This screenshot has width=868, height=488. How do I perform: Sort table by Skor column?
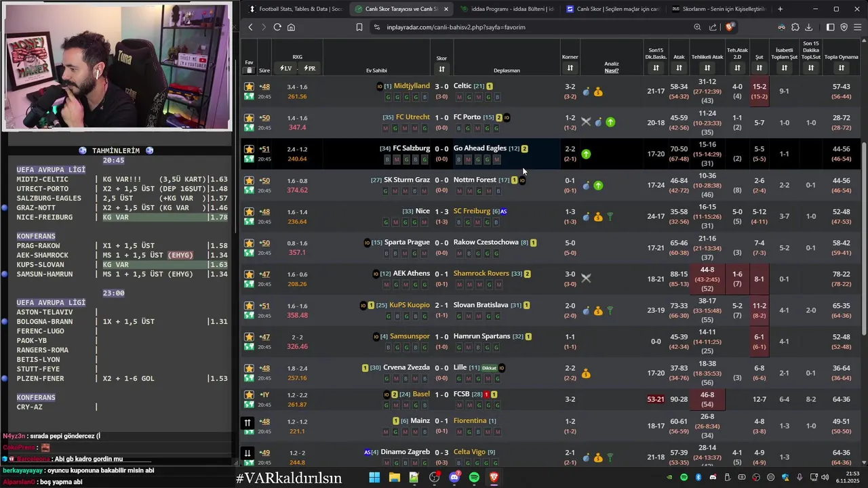[x=441, y=69]
